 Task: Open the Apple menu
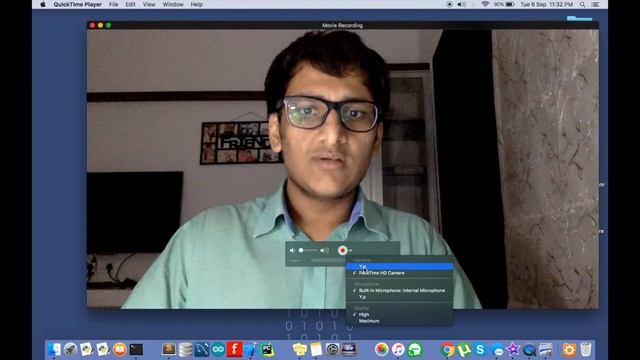pyautogui.click(x=43, y=4)
